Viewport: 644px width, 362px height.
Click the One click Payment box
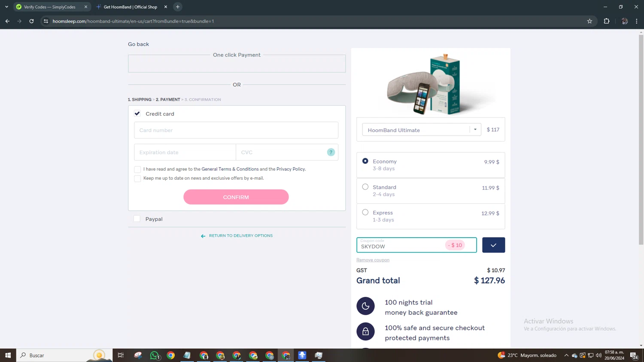(237, 63)
